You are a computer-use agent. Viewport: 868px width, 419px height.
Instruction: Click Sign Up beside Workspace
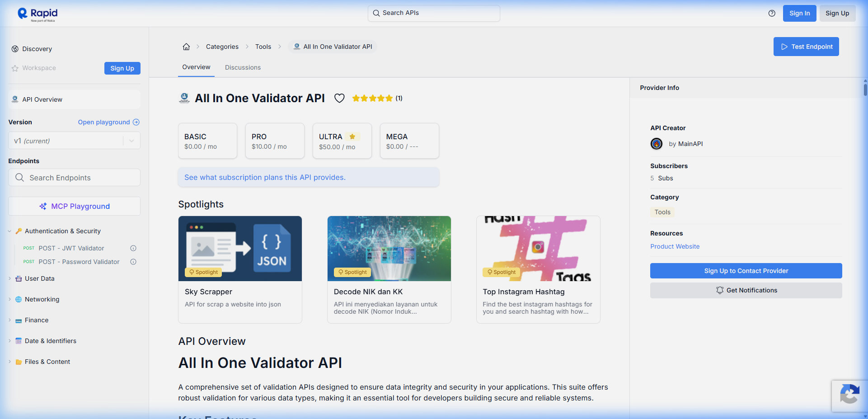click(x=122, y=68)
